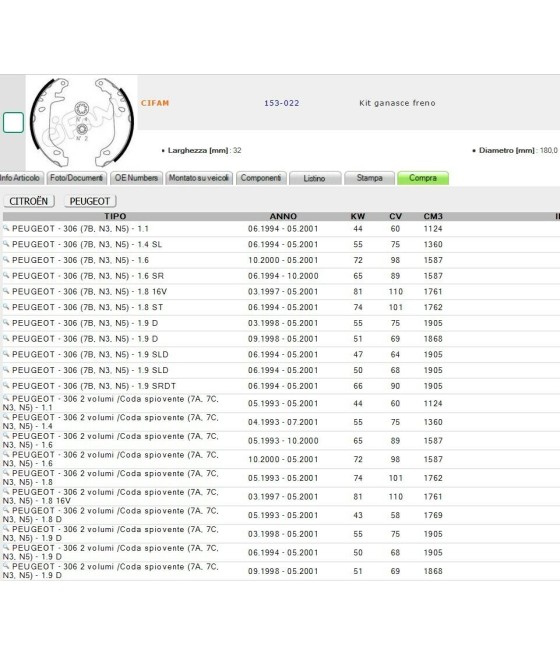Click magnifier icon beside 306 1.9 SRDT row
The width and height of the screenshot is (560, 655).
point(6,385)
